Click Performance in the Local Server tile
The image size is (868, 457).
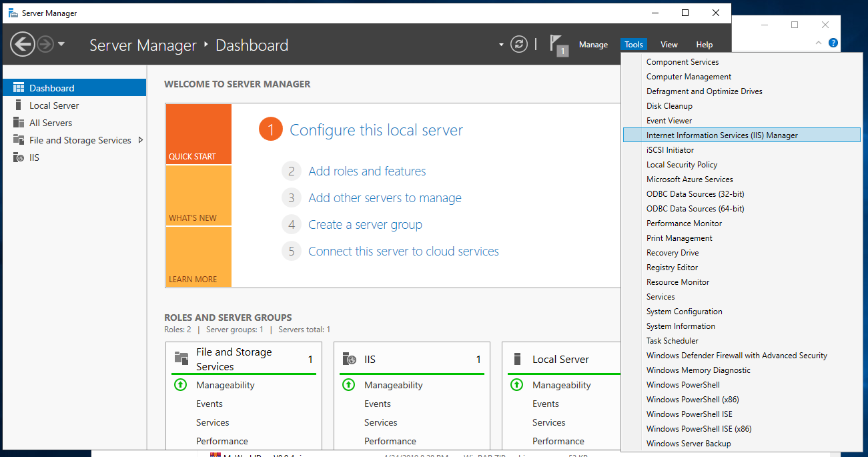click(558, 441)
